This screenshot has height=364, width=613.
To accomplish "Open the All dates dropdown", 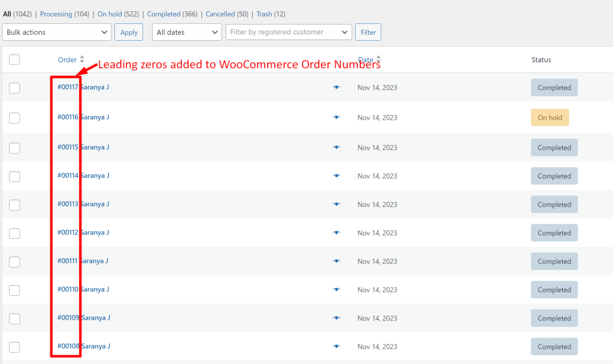I will tap(187, 32).
